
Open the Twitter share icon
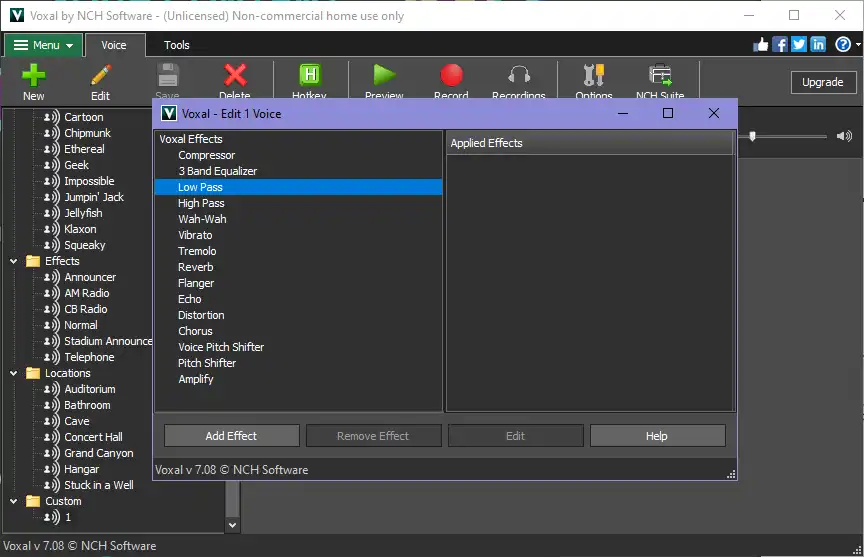point(799,45)
